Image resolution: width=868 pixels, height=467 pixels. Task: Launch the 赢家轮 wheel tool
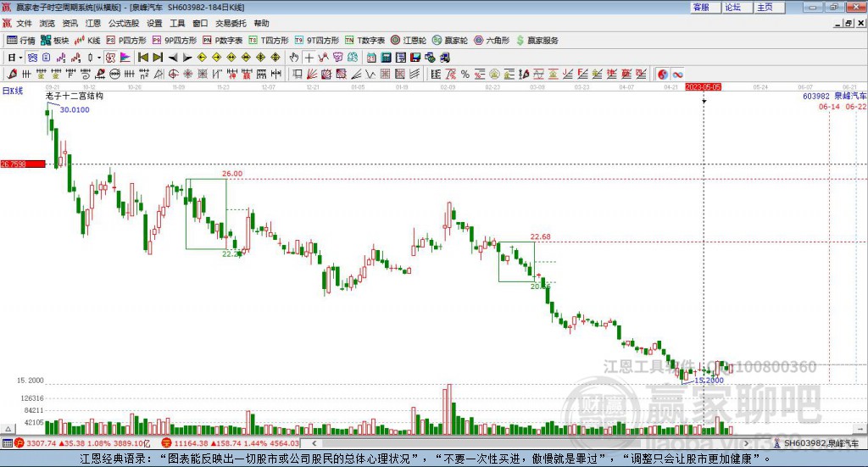point(450,41)
